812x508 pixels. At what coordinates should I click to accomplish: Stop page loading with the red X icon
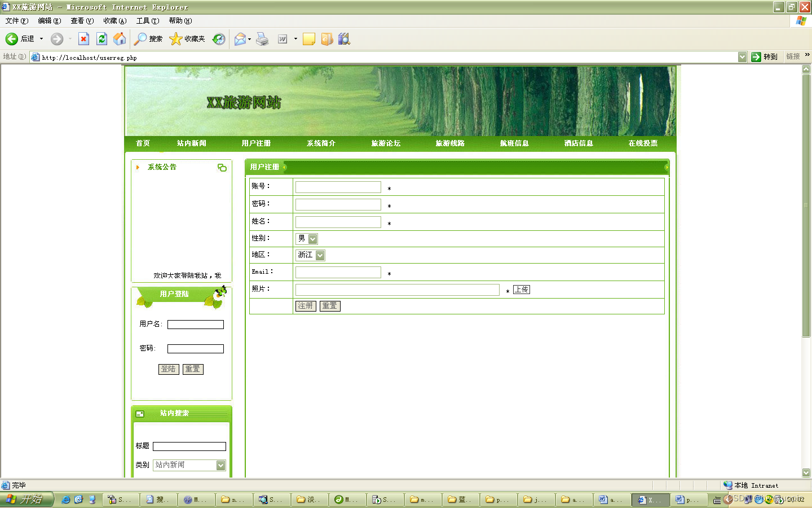[83, 39]
